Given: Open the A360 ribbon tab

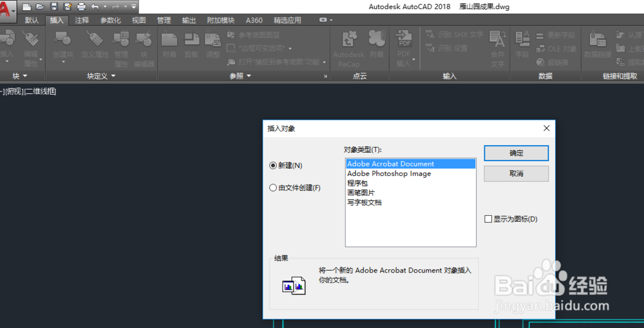Looking at the screenshot, I should point(254,20).
